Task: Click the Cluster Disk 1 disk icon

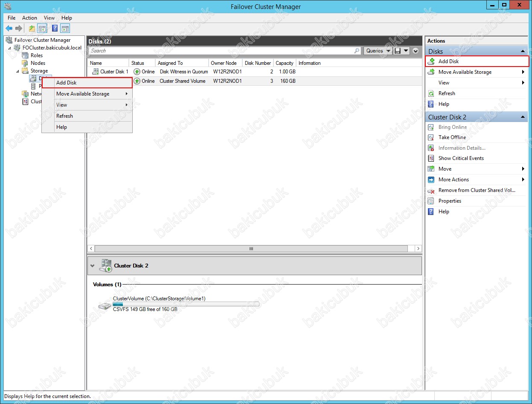Action: [x=96, y=72]
